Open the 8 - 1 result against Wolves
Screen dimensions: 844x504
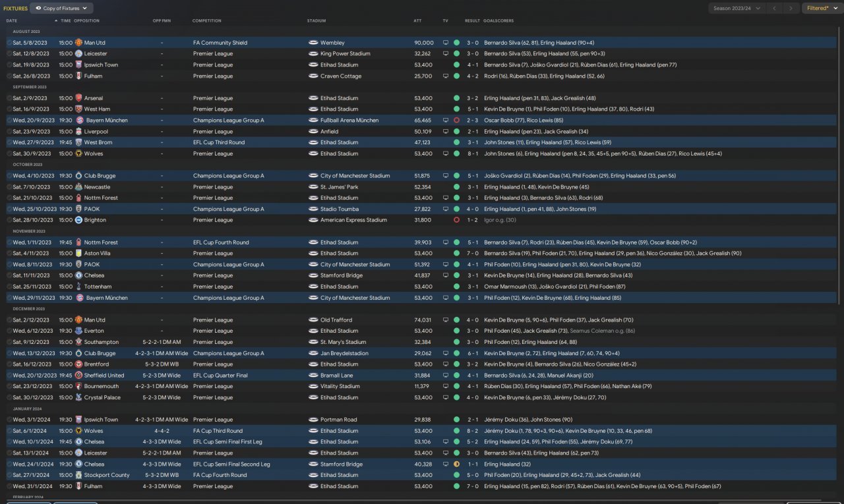pos(472,154)
